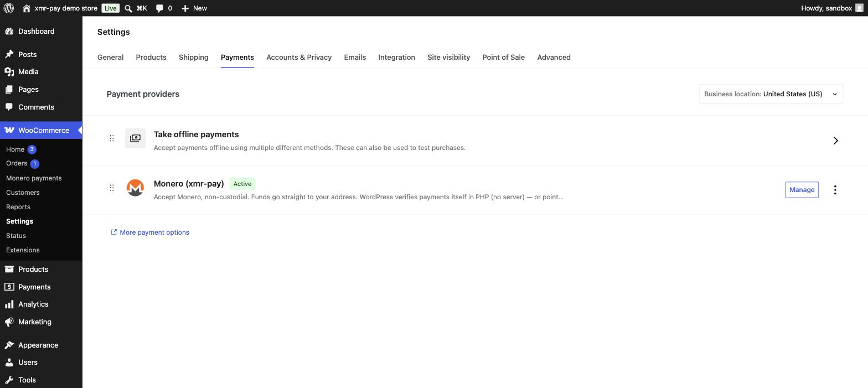Click the Payments dollar icon in sidebar
868x388 pixels.
click(x=9, y=287)
